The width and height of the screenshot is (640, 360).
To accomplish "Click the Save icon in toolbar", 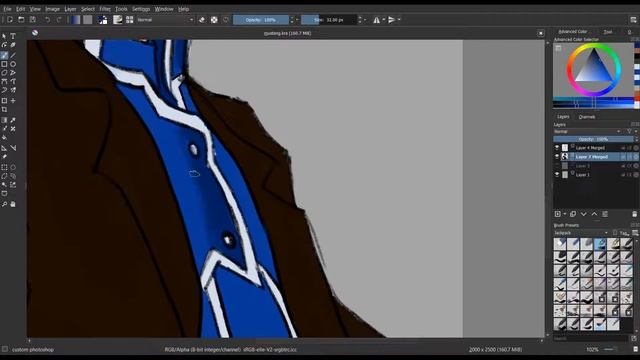I will click(33, 20).
